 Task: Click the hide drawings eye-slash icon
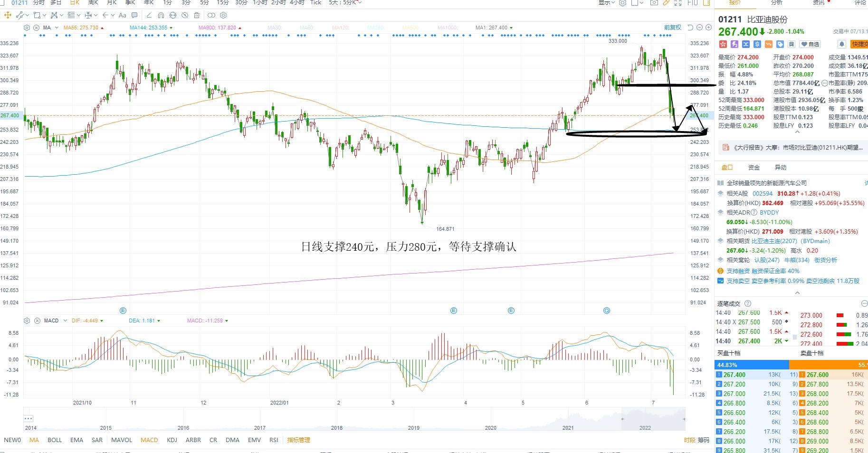click(185, 15)
